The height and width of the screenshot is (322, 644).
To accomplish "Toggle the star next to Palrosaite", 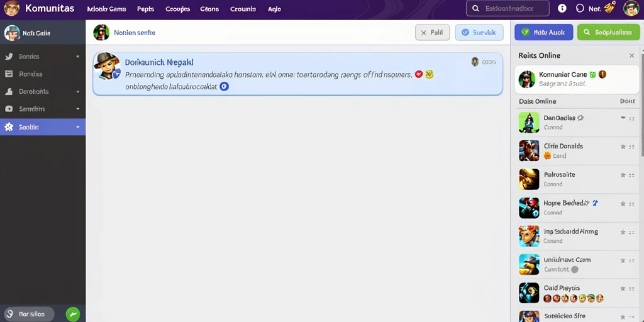I will [x=623, y=175].
